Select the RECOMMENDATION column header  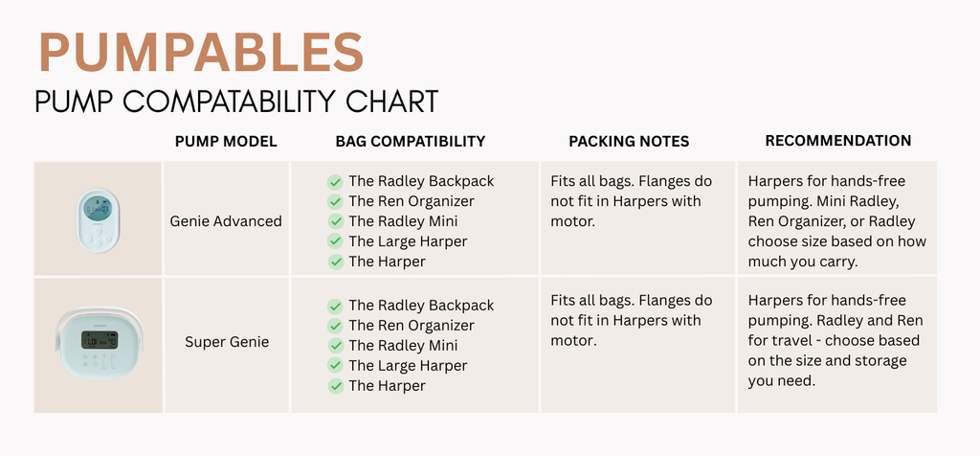838,141
